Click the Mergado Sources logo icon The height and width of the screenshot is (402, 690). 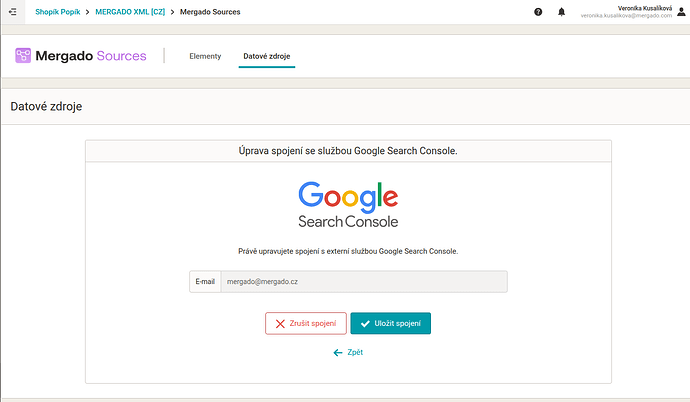click(23, 55)
